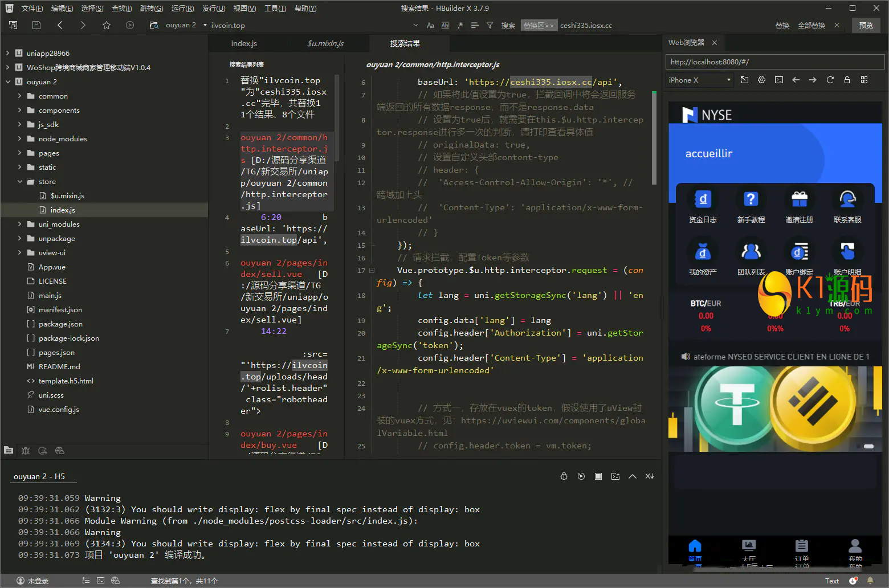Click the 全部替换 replace-all button

pyautogui.click(x=811, y=25)
